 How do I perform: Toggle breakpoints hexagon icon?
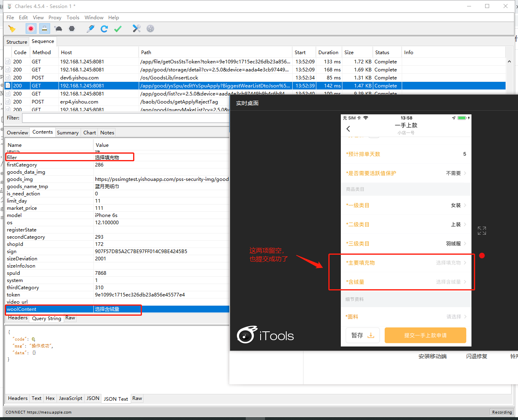pyautogui.click(x=72, y=28)
